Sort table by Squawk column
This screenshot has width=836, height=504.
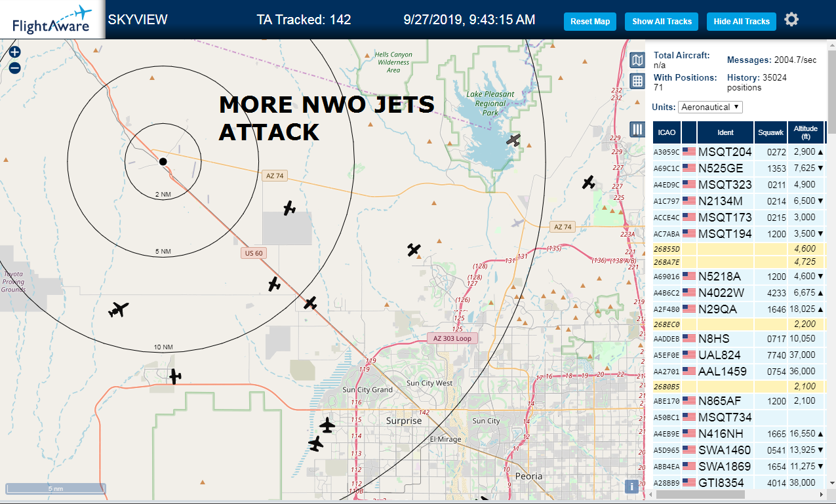(770, 132)
